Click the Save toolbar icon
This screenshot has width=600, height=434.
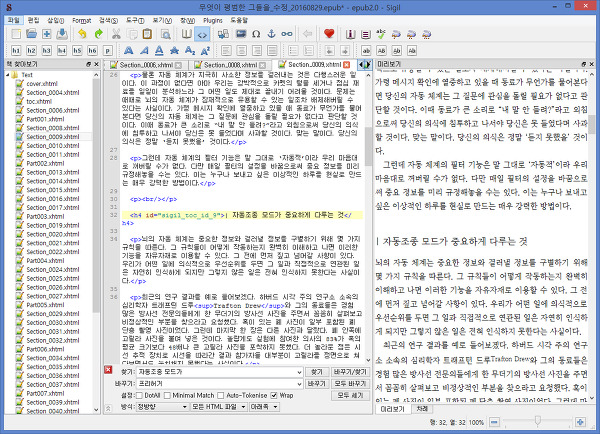point(62,34)
